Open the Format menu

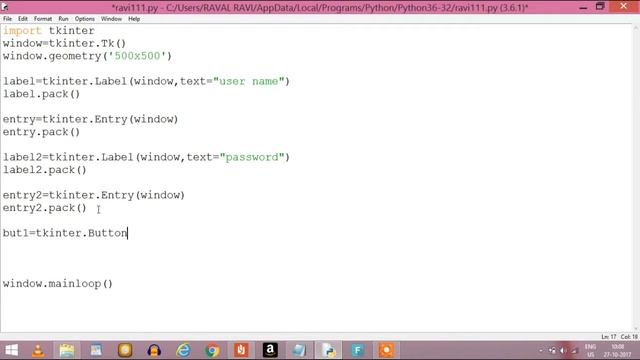point(43,19)
